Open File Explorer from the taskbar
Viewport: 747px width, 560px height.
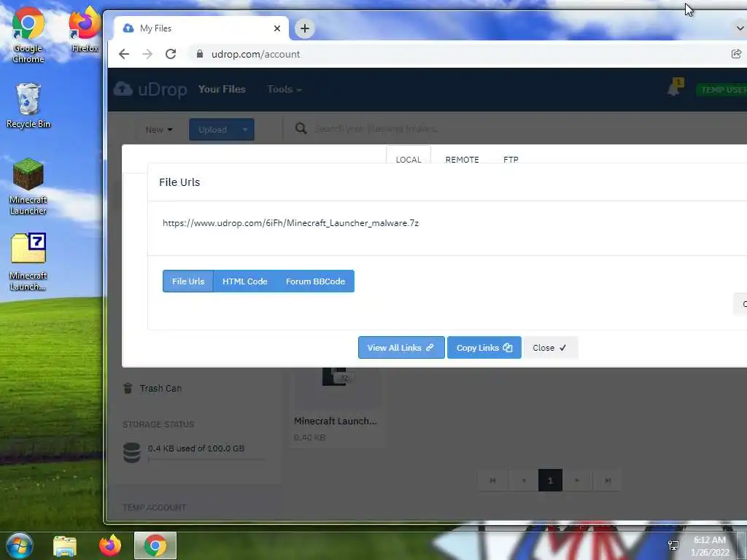[65, 545]
